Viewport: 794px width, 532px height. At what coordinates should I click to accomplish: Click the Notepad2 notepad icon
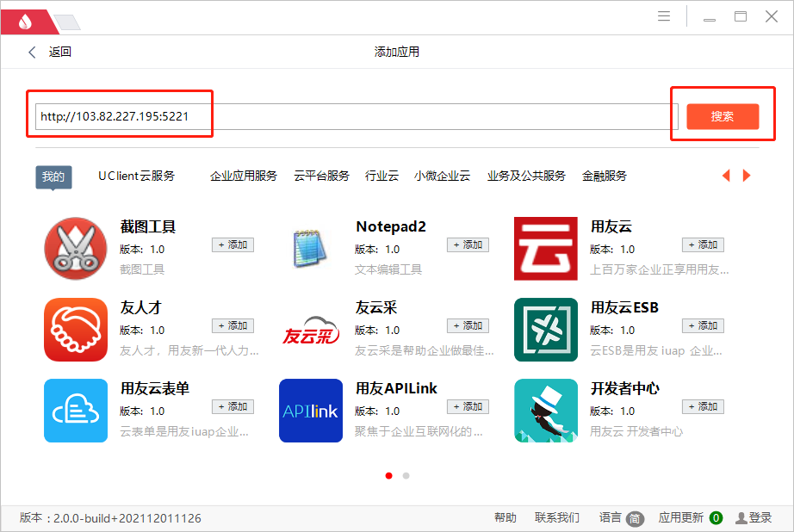pos(310,249)
